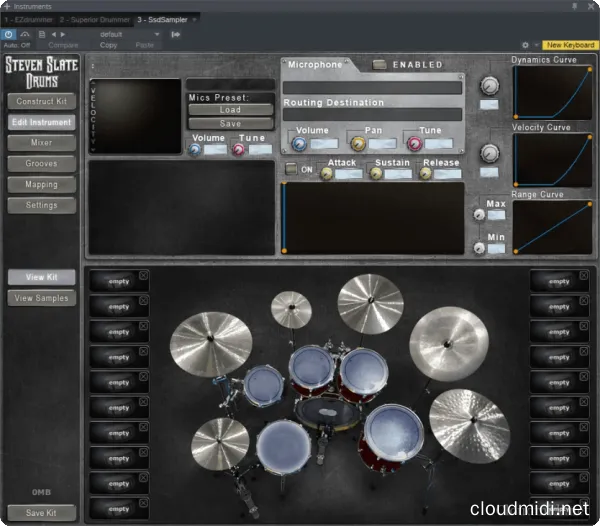The image size is (600, 526).
Task: Toggle Auto: Off automation setting
Action: (17, 45)
